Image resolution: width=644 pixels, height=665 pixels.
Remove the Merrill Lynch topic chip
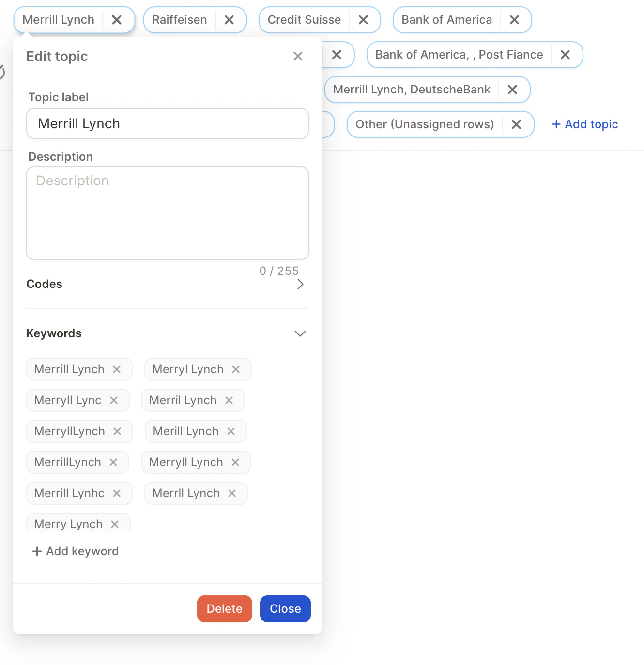coord(117,20)
